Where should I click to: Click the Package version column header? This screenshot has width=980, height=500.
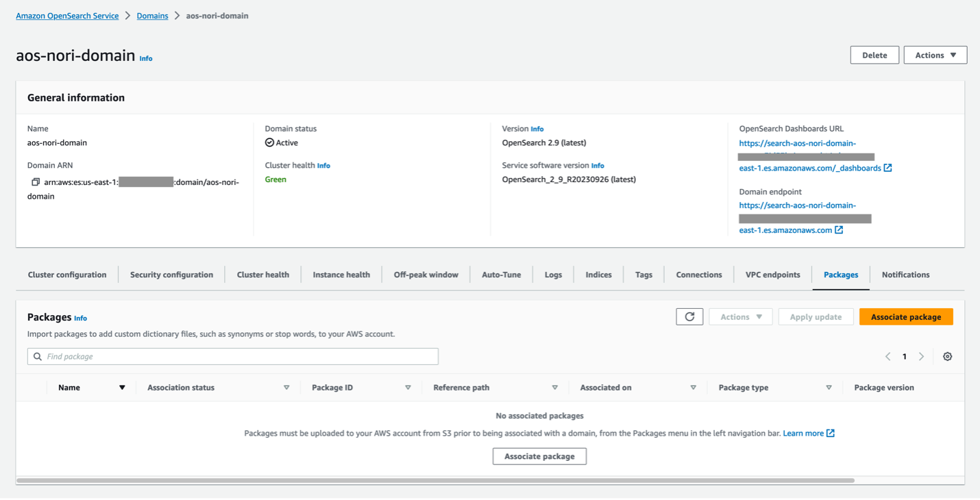coord(884,388)
